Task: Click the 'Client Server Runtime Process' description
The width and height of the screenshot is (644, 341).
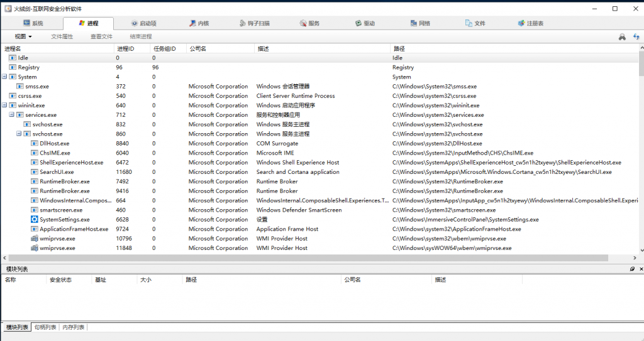Action: coord(296,95)
